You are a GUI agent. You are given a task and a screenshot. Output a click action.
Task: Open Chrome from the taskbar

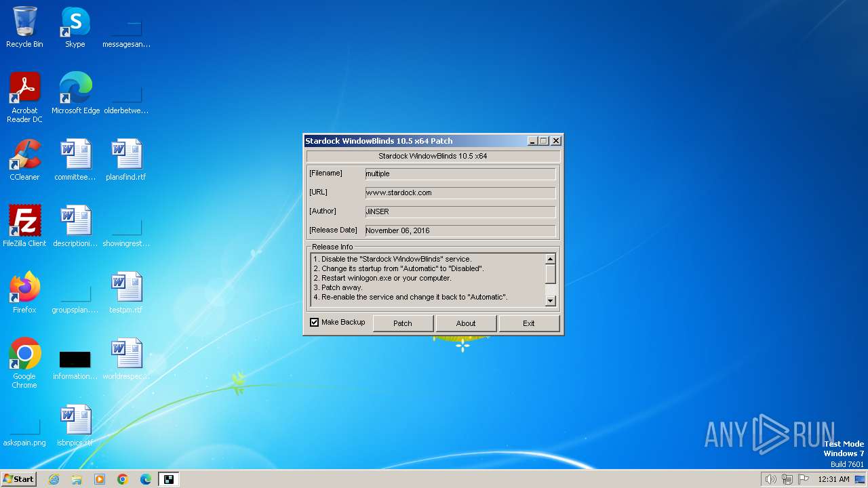[x=123, y=479]
